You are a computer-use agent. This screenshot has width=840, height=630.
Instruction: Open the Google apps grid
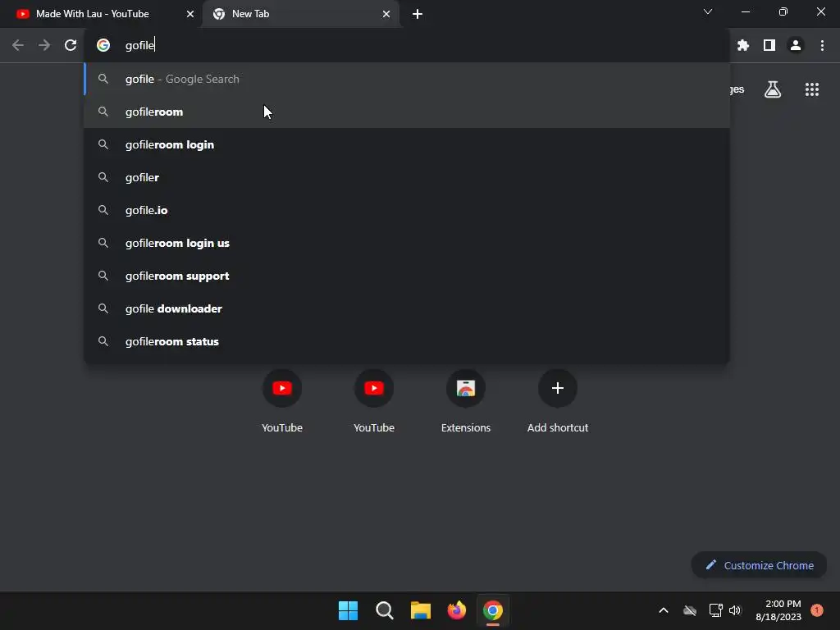[x=812, y=89]
